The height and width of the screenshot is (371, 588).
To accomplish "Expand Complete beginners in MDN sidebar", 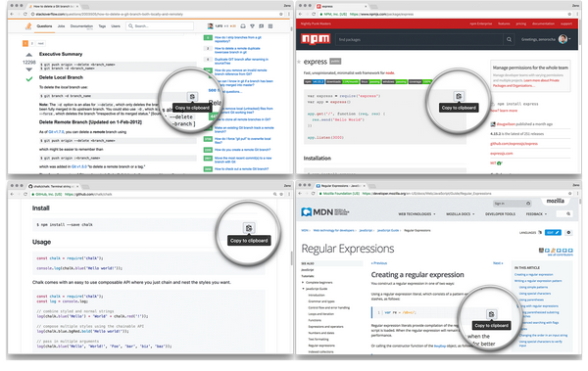I will tap(303, 282).
